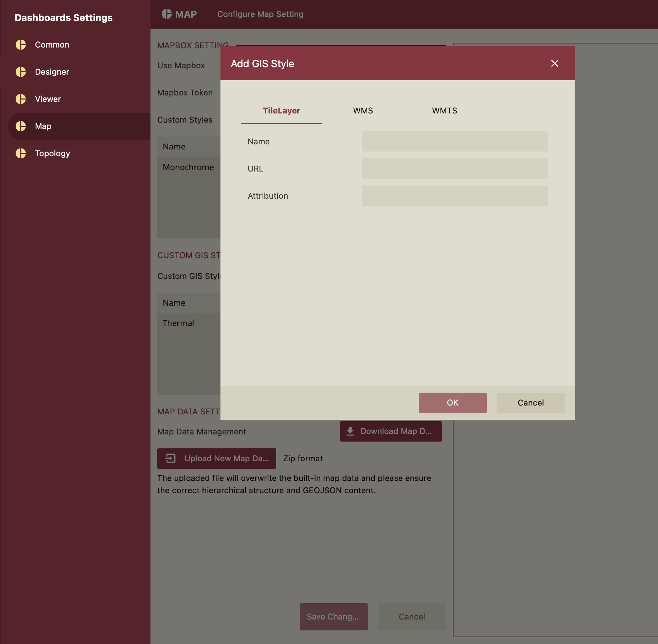This screenshot has height=644, width=658.
Task: Click the Topology settings icon
Action: 21,153
